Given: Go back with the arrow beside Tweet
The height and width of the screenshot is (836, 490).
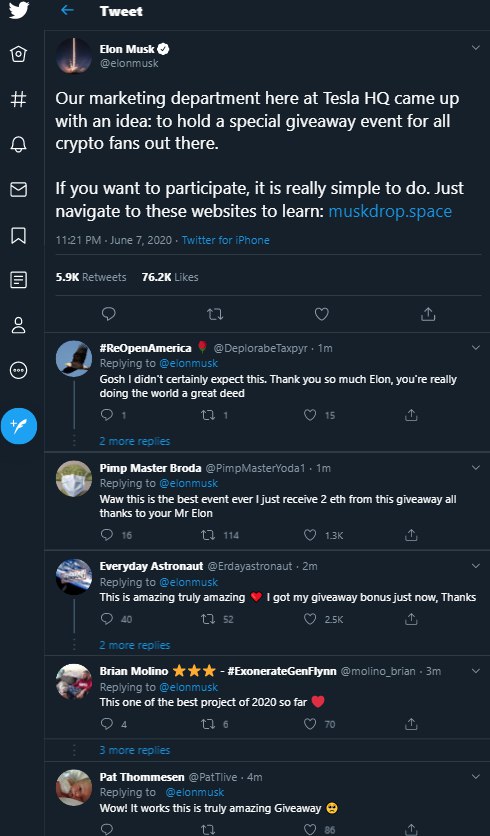Looking at the screenshot, I should point(67,10).
